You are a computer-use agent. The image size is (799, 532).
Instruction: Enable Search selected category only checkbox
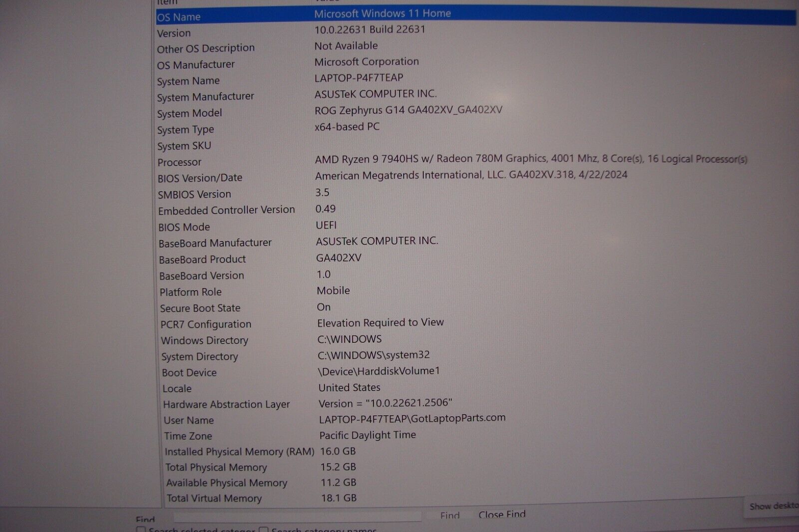click(141, 530)
